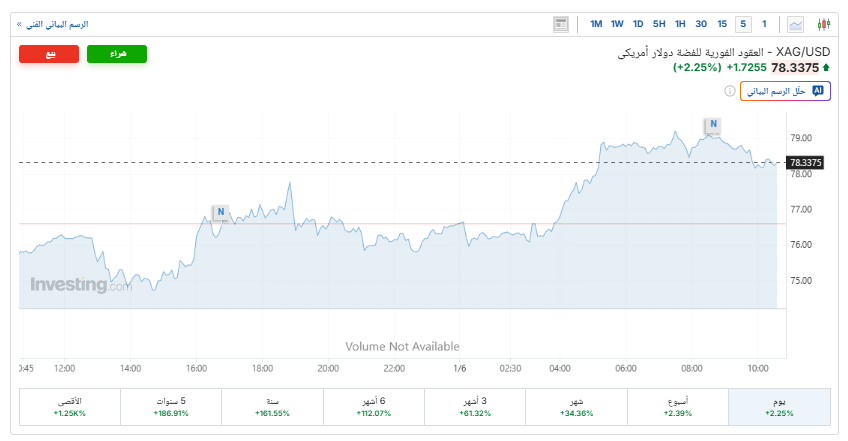Select the 1 minute interval
848x441 pixels.
pos(764,24)
